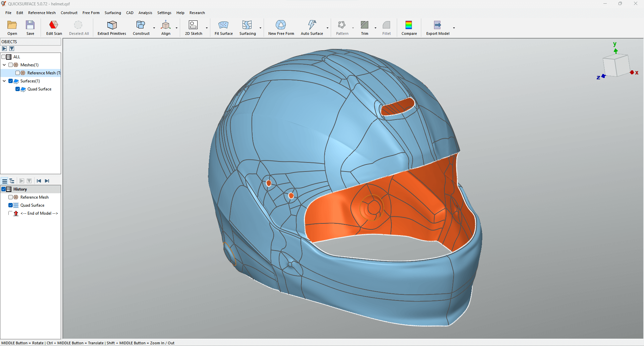Uncheck the History checkbox

click(x=4, y=189)
